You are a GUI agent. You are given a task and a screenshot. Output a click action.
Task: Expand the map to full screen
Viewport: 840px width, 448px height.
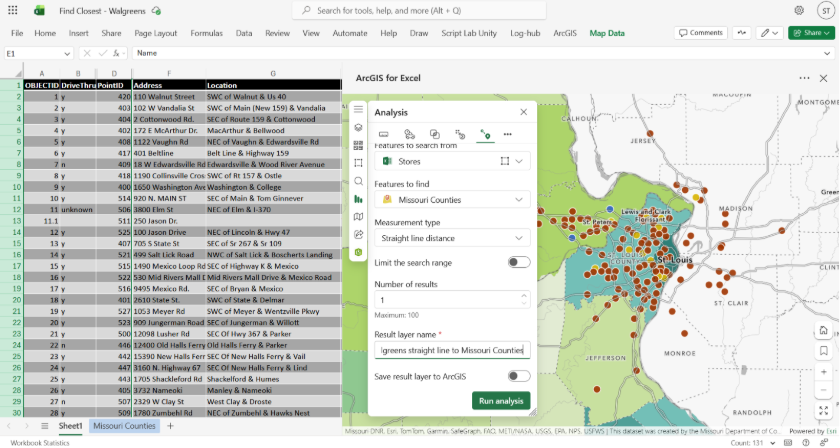pos(823,411)
